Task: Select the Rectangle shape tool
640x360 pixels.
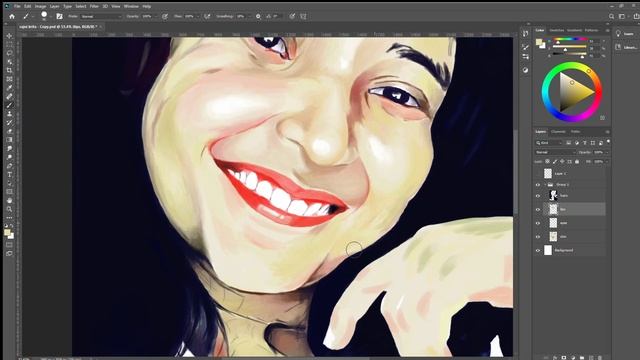Action: coord(9,192)
